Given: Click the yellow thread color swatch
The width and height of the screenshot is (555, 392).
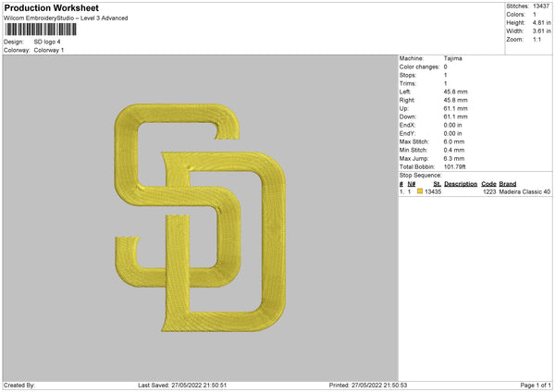Looking at the screenshot, I should (420, 191).
